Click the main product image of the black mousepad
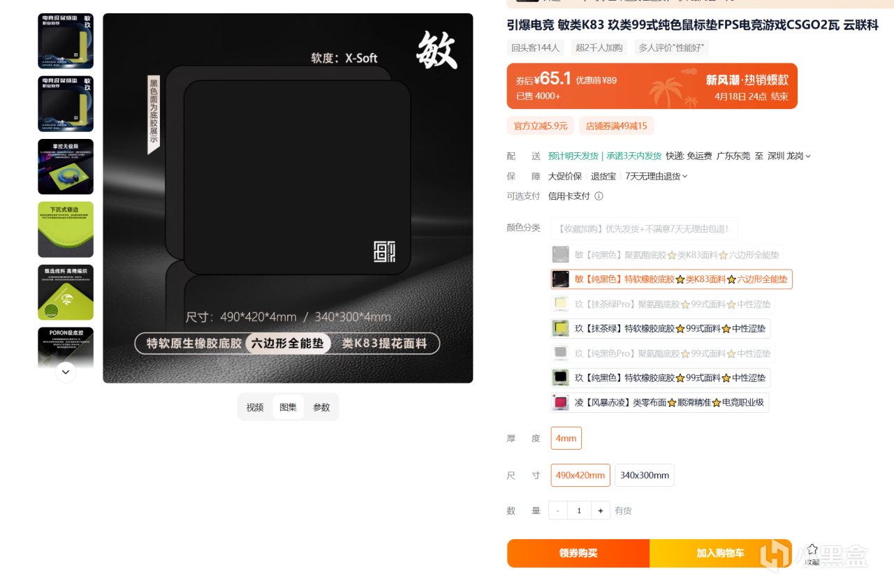This screenshot has width=894, height=588. (x=288, y=198)
